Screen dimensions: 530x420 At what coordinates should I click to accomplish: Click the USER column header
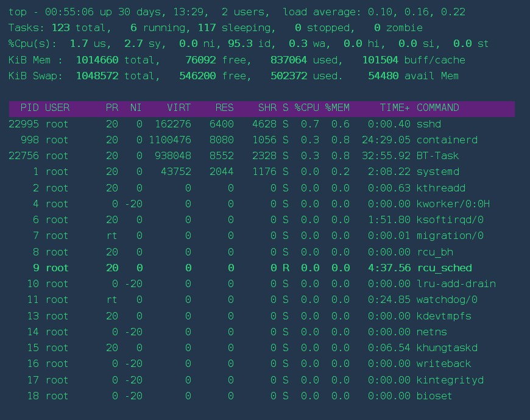(57, 108)
